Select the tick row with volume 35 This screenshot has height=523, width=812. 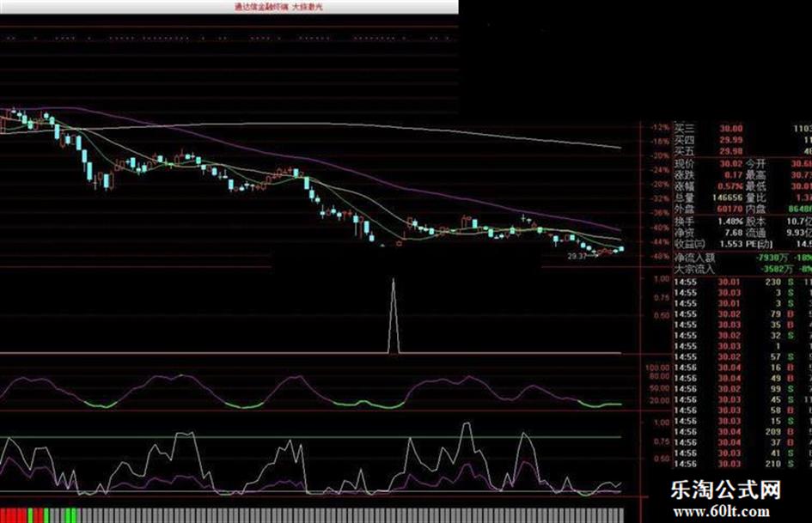click(742, 325)
